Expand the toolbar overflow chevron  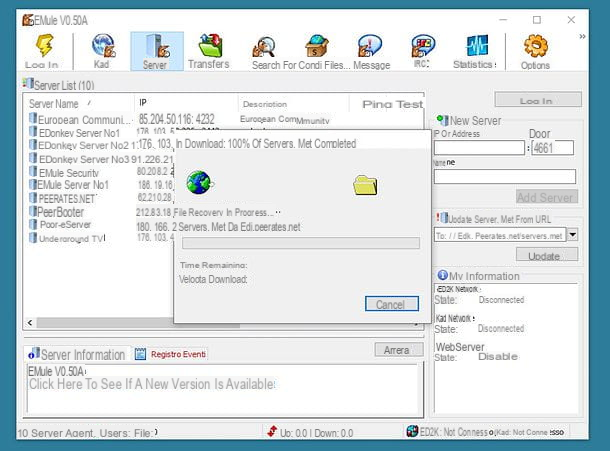582,37
